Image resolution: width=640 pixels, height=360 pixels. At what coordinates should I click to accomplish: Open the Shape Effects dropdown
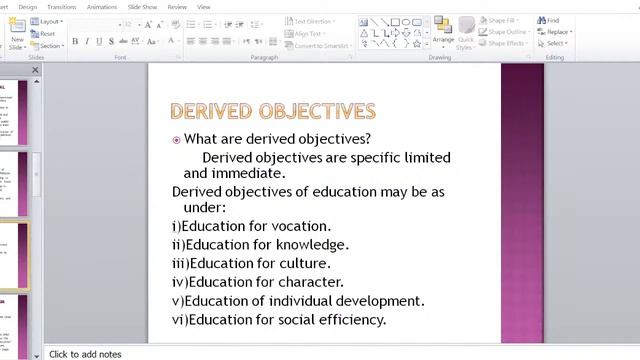pyautogui.click(x=504, y=43)
